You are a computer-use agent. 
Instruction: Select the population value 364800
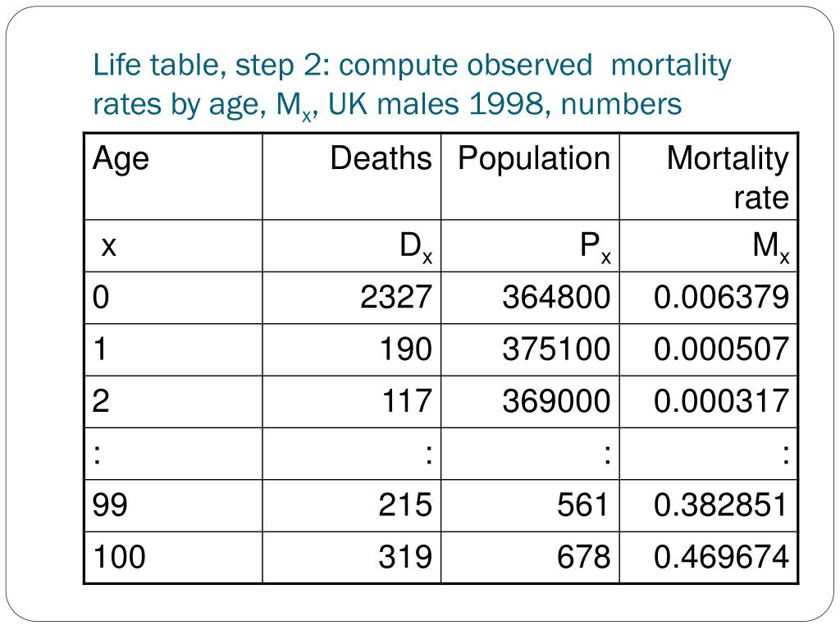556,297
